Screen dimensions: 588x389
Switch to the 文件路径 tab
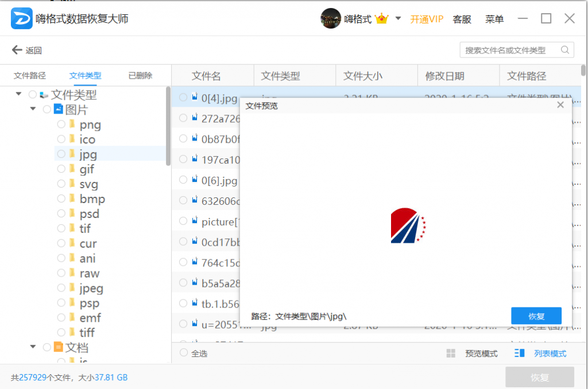pos(30,75)
